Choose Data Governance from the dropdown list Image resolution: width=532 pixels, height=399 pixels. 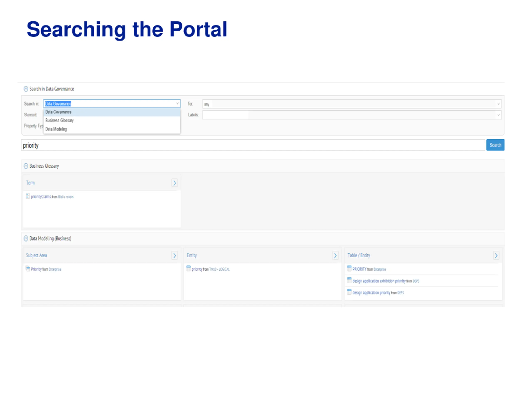click(x=112, y=112)
